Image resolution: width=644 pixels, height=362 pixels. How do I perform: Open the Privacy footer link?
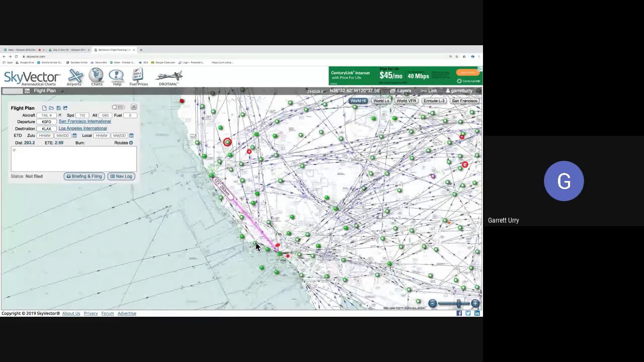pos(91,314)
